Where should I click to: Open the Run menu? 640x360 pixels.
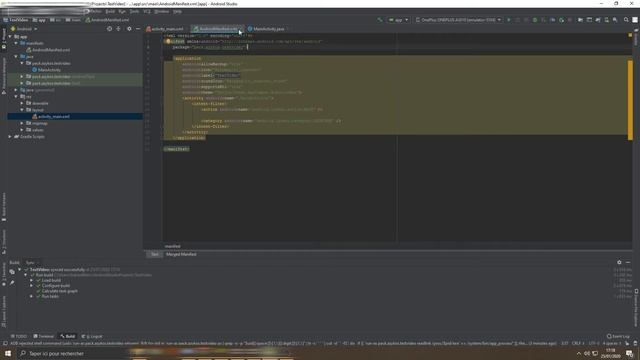click(122, 11)
